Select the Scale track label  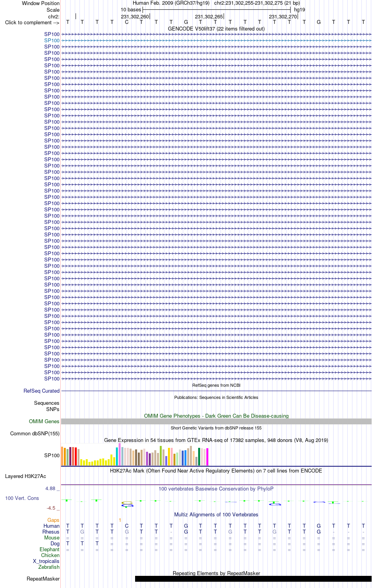pyautogui.click(x=53, y=10)
